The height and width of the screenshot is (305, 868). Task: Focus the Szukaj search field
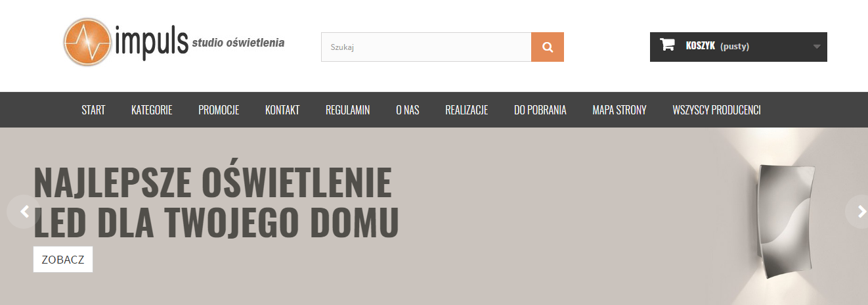click(425, 47)
